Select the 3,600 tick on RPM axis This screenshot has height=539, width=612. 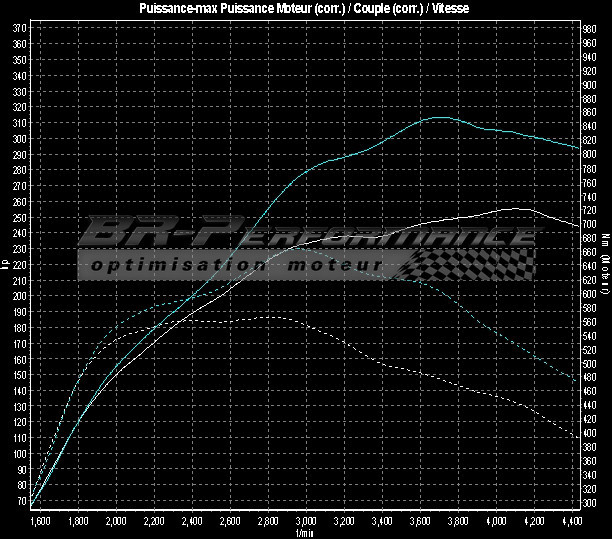[420, 521]
